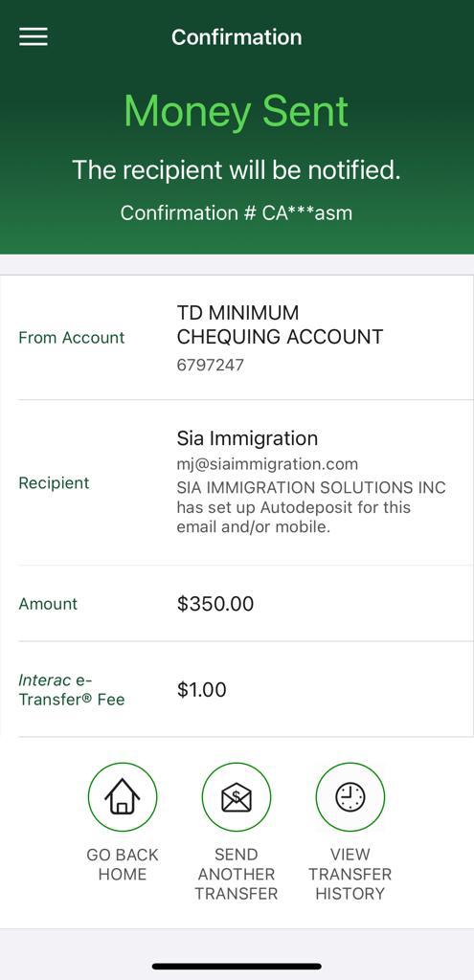Image resolution: width=474 pixels, height=980 pixels.
Task: Tap the From Account label
Action: 72,338
